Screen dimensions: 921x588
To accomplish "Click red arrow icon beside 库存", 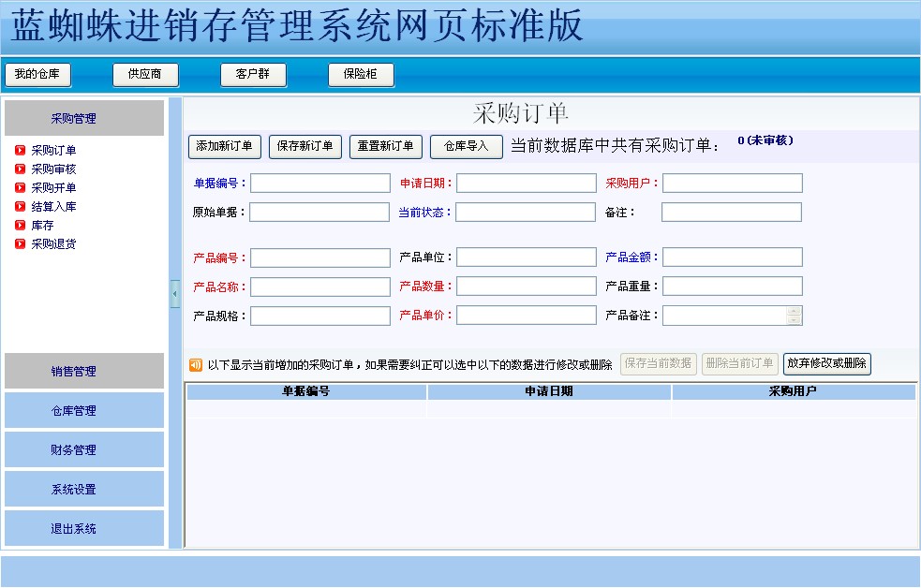I will [20, 226].
